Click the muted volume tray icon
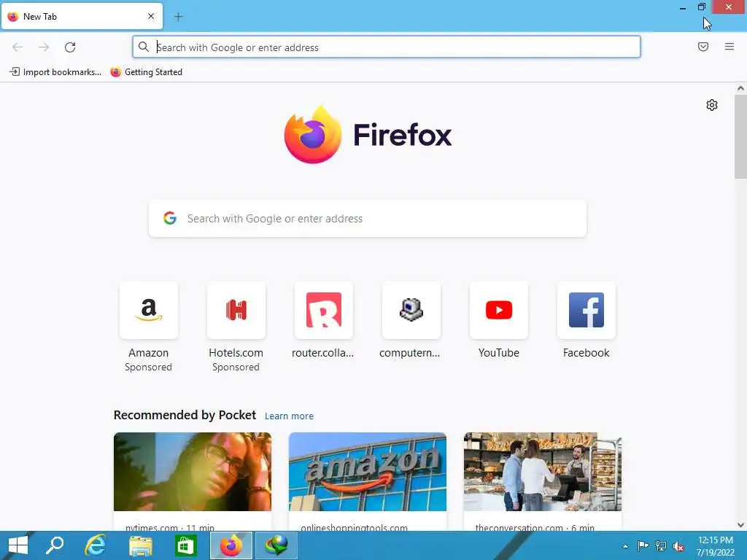The width and height of the screenshot is (747, 560). tap(678, 546)
